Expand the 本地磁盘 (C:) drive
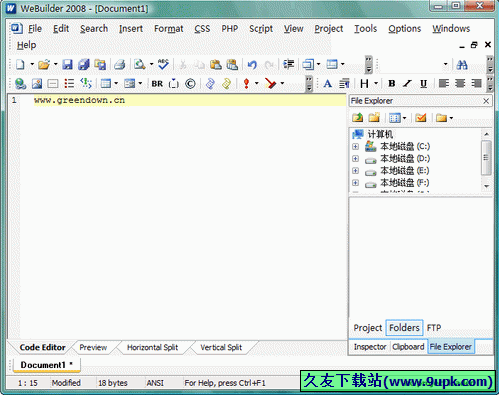This screenshot has height=395, width=499. (x=355, y=146)
